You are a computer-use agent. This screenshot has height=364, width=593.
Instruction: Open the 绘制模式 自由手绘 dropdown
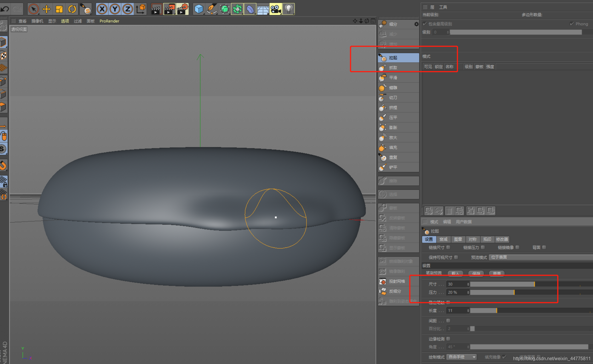tap(462, 357)
